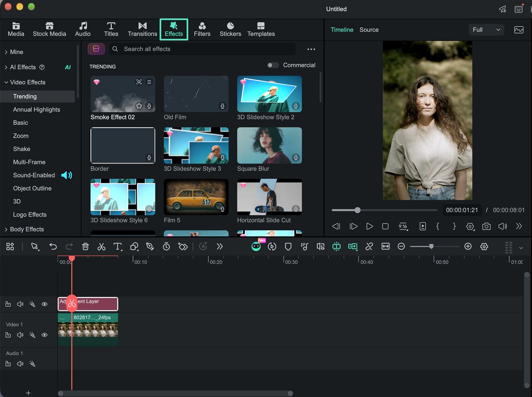Choose the selection pointer tool
Screen dimensions: 532x397
click(x=35, y=247)
